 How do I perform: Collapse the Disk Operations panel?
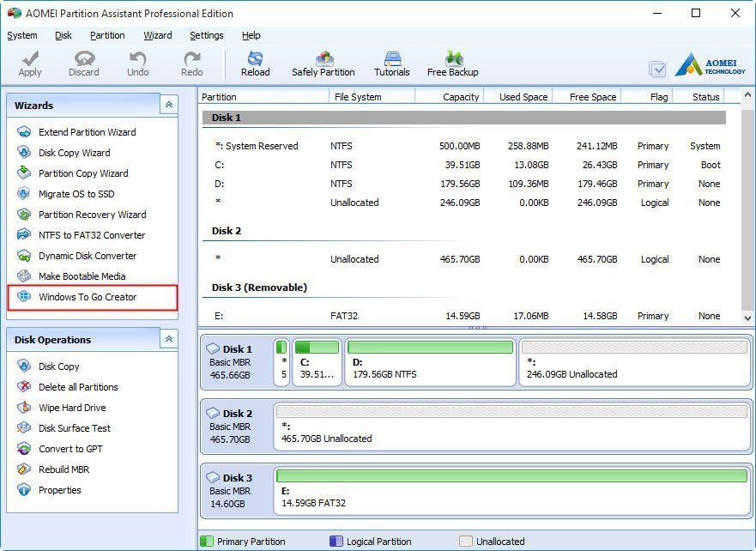169,339
